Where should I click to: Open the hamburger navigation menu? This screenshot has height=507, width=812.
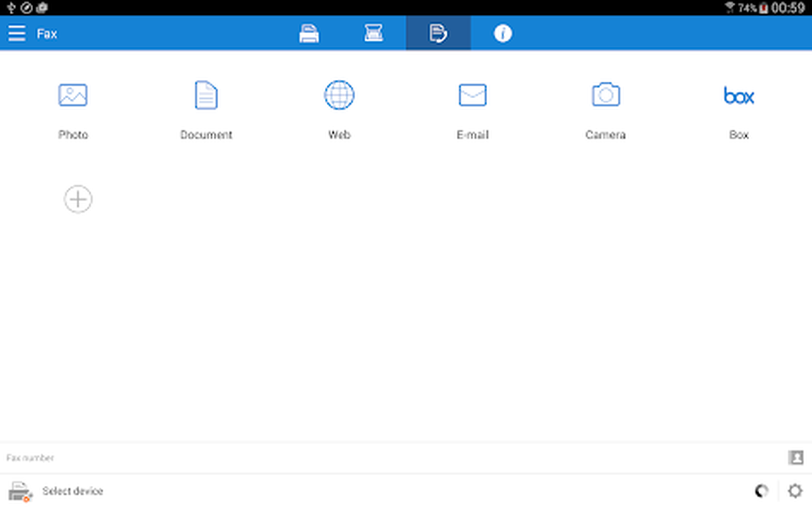[17, 33]
